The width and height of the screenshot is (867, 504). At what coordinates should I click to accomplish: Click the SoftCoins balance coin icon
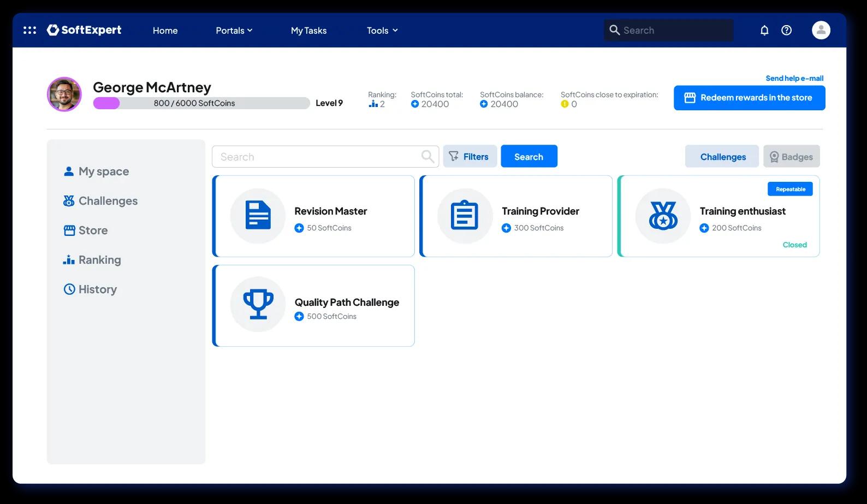tap(484, 104)
